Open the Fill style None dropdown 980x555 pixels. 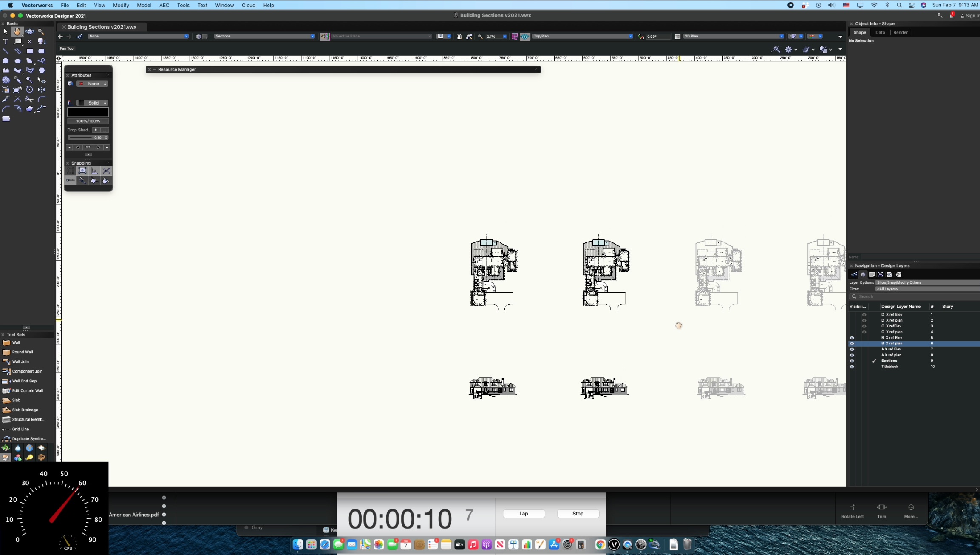(x=93, y=84)
